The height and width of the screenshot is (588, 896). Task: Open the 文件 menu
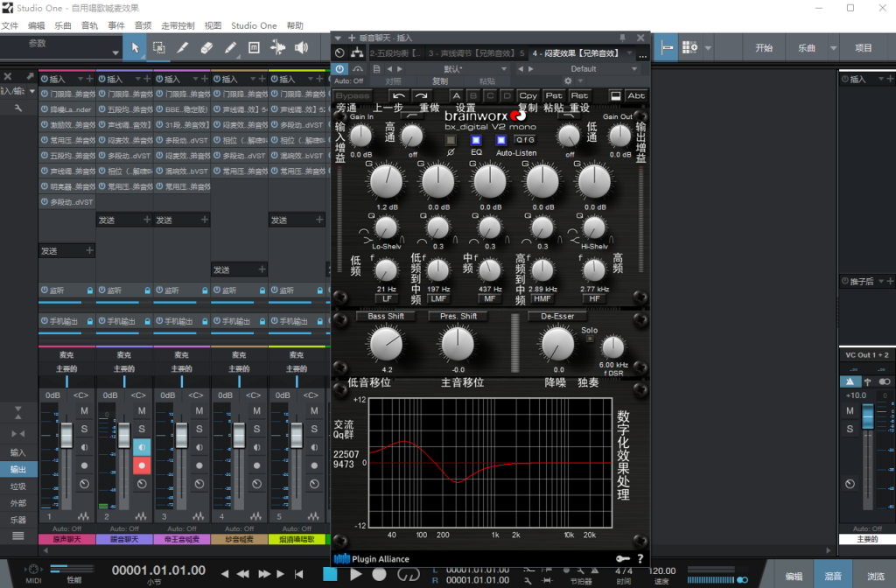coord(10,25)
